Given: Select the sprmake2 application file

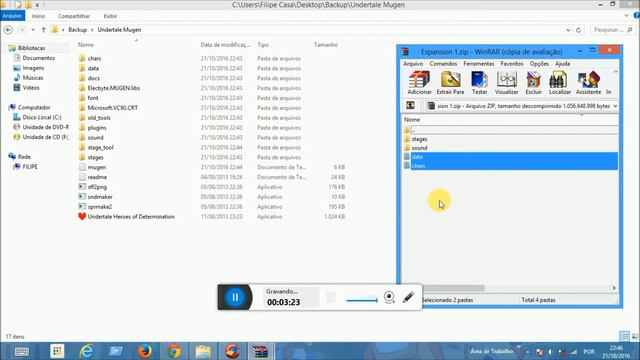Looking at the screenshot, I should pos(100,207).
